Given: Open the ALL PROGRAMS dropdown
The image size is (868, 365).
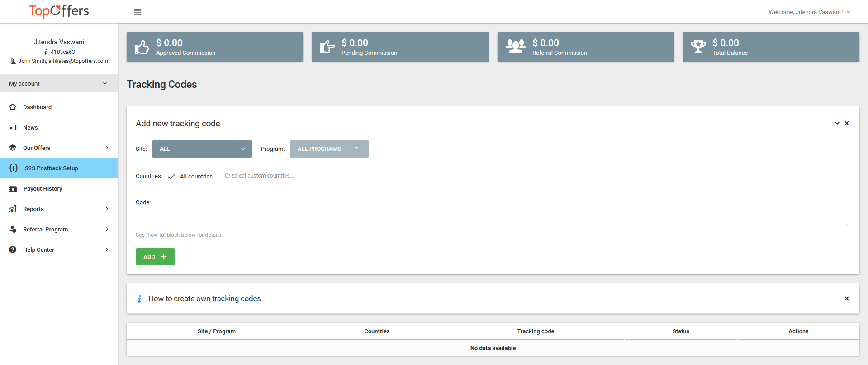Looking at the screenshot, I should pyautogui.click(x=329, y=149).
